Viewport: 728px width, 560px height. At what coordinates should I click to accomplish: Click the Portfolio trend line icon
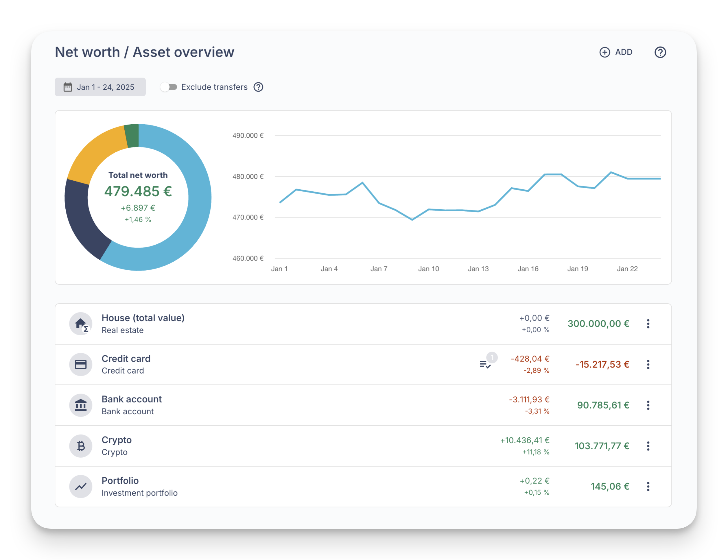pyautogui.click(x=81, y=486)
